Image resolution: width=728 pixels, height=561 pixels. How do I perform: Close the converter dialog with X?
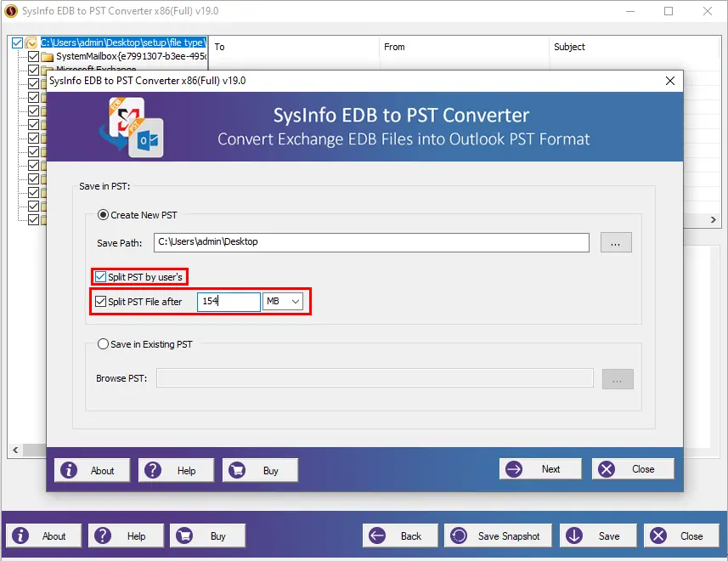670,81
